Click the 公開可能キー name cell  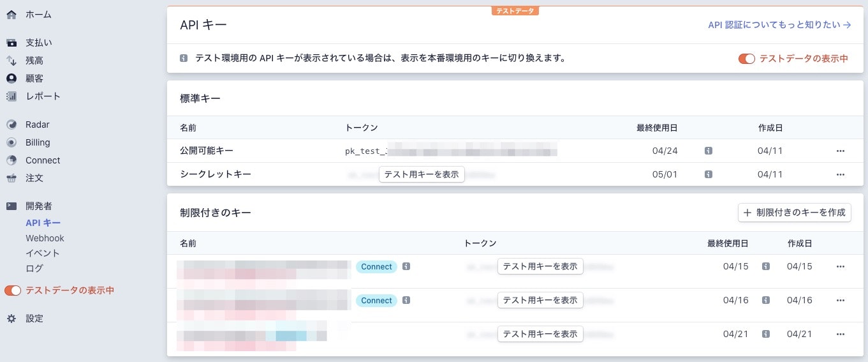point(207,151)
